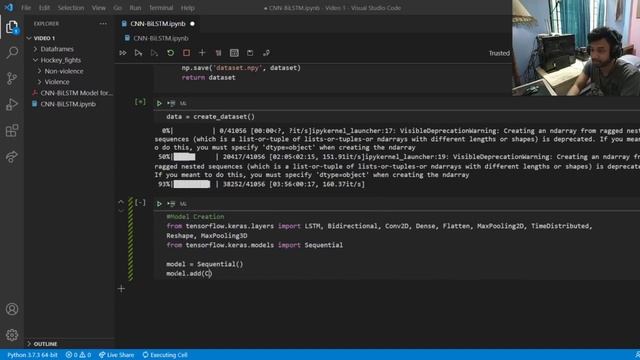Toggle ML cell type on create_dataset cell
This screenshot has width=640, height=360.
pyautogui.click(x=183, y=104)
